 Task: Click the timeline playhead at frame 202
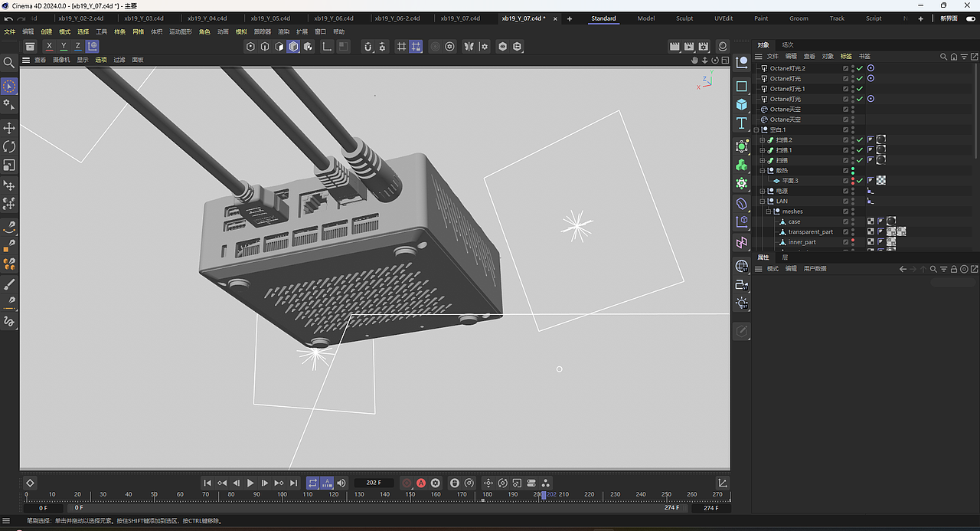(x=544, y=495)
